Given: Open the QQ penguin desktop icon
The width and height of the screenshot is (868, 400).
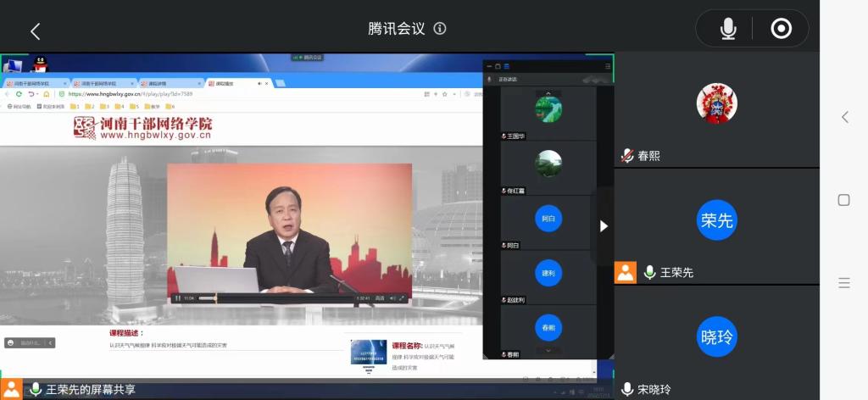Looking at the screenshot, I should click(39, 64).
